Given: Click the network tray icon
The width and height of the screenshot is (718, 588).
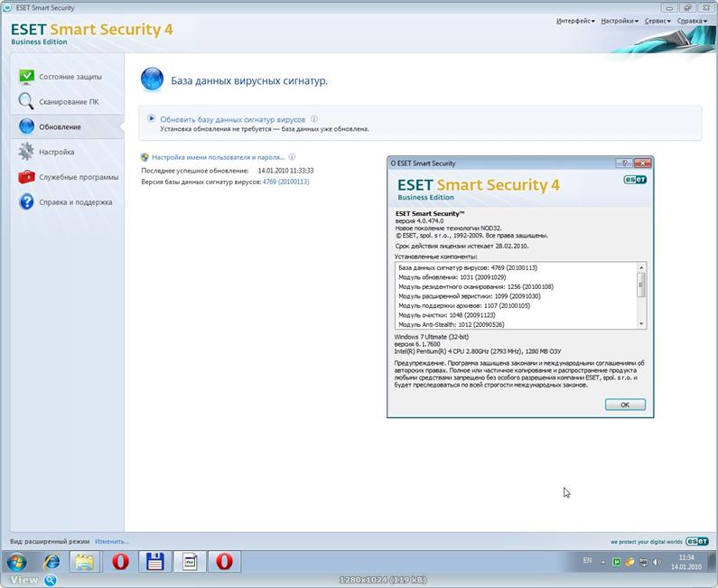Looking at the screenshot, I should coord(643,562).
